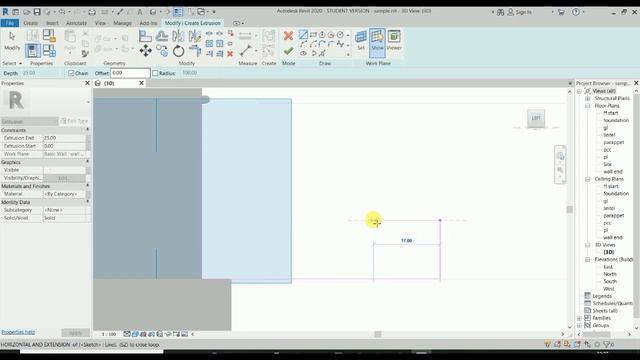The image size is (640, 360).
Task: Click the Offset tool in Modify panel
Action: point(162,36)
